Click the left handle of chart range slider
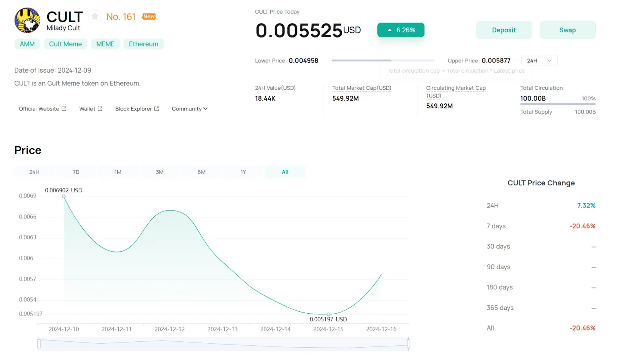625x364 pixels. coord(39,344)
